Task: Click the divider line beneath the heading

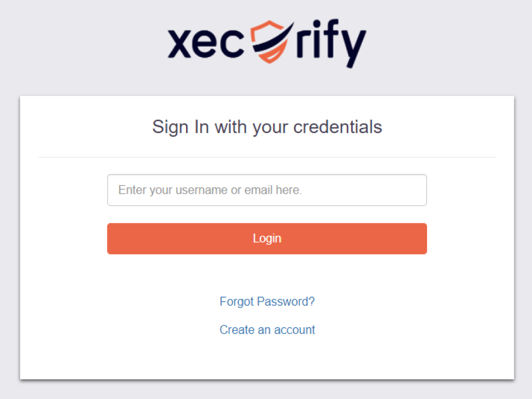Action: click(x=267, y=157)
